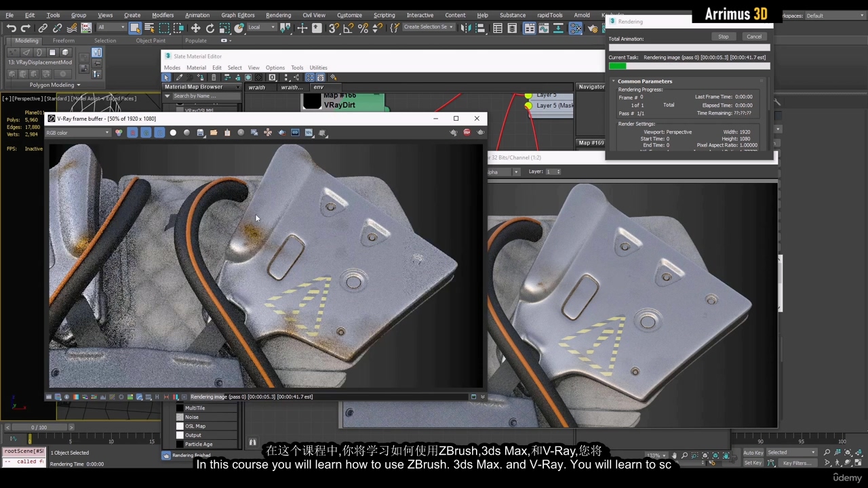The image size is (868, 488).
Task: Toggle red channel in V-Ray frame buffer
Action: point(132,132)
